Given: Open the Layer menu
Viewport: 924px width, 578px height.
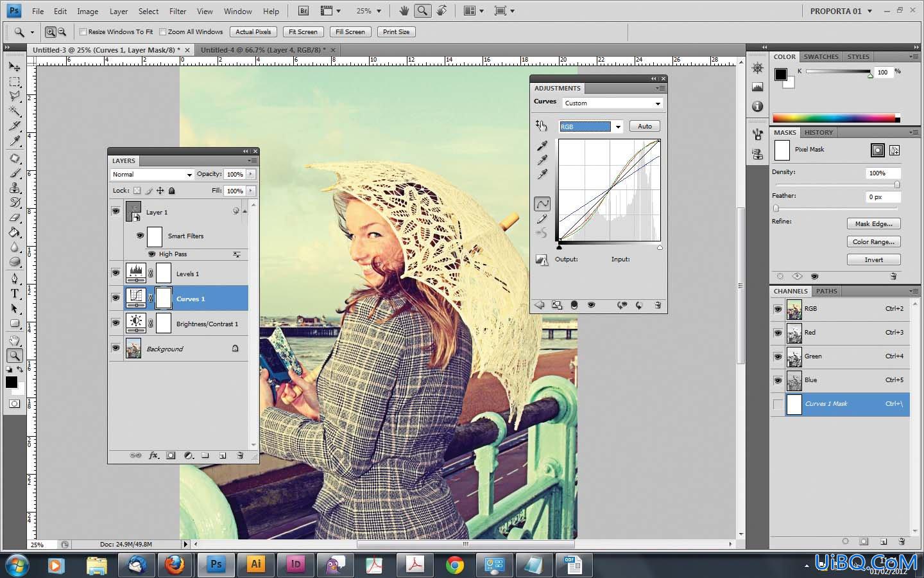Looking at the screenshot, I should point(119,11).
